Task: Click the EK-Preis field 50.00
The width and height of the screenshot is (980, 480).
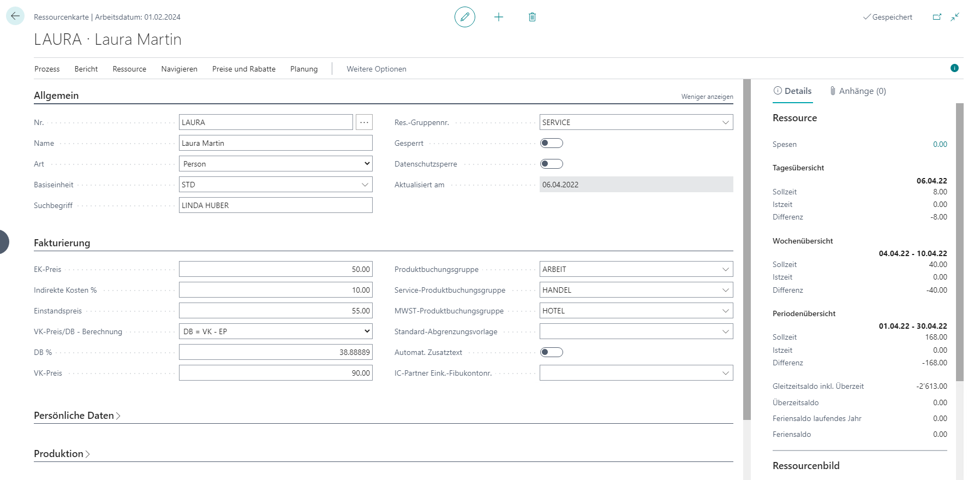Action: (x=276, y=269)
